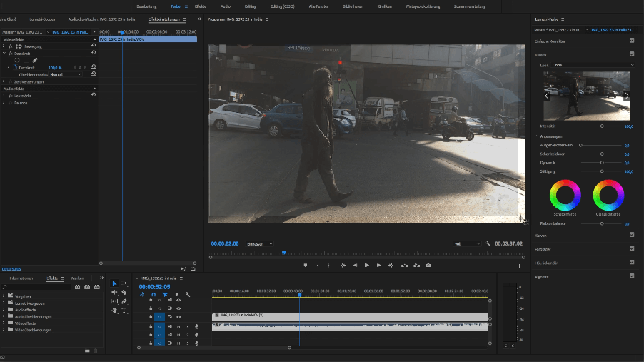This screenshot has height=362, width=644.
Task: Expand the Bewegung effect
Action: pyautogui.click(x=4, y=46)
